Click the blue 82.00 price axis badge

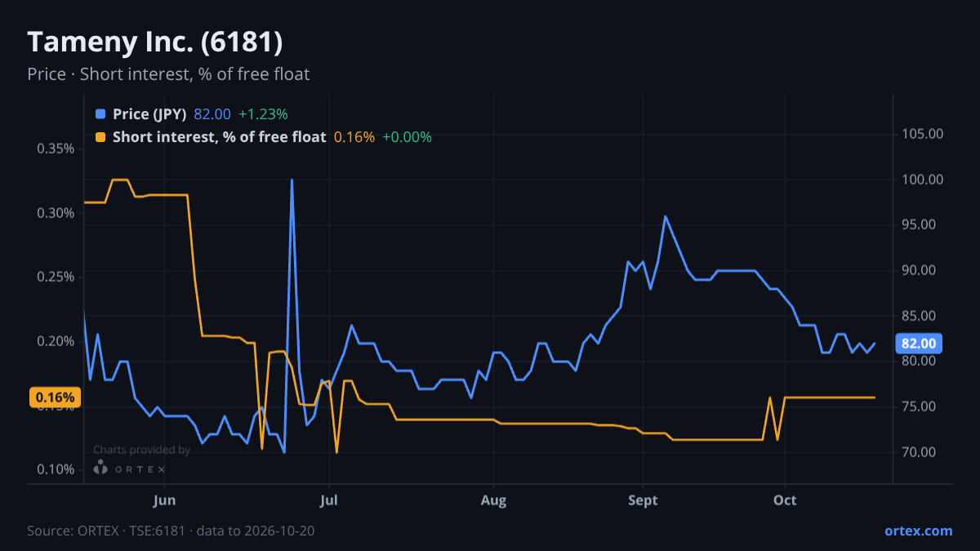[x=919, y=343]
